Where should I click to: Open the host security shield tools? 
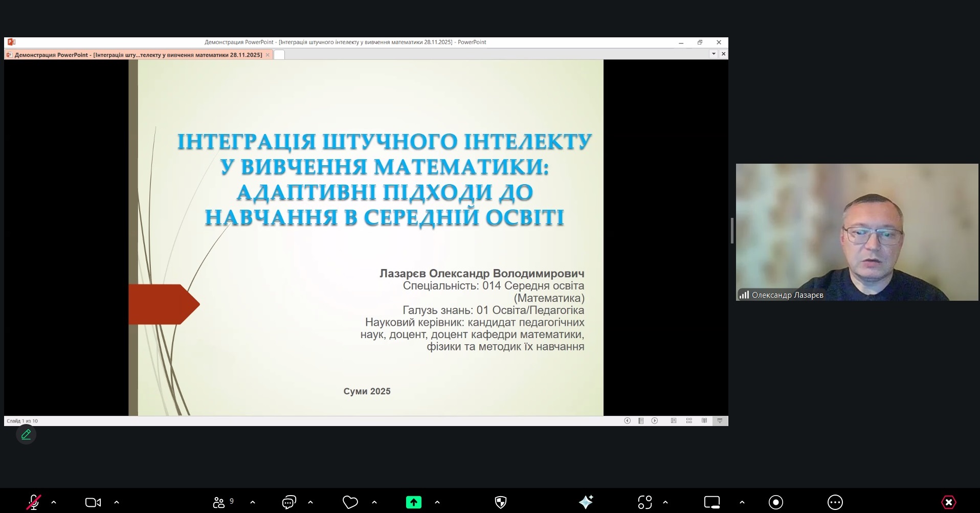(x=501, y=502)
